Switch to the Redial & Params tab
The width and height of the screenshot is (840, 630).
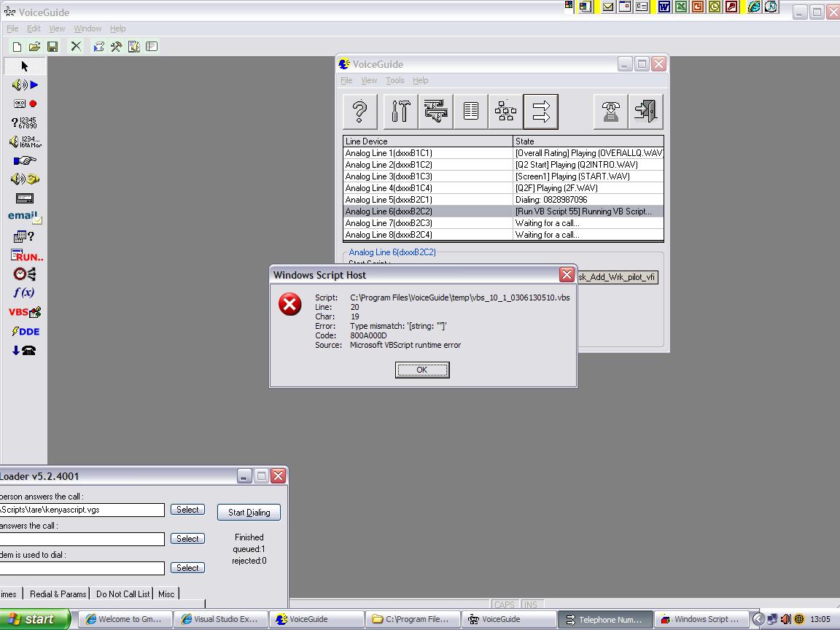(x=58, y=594)
